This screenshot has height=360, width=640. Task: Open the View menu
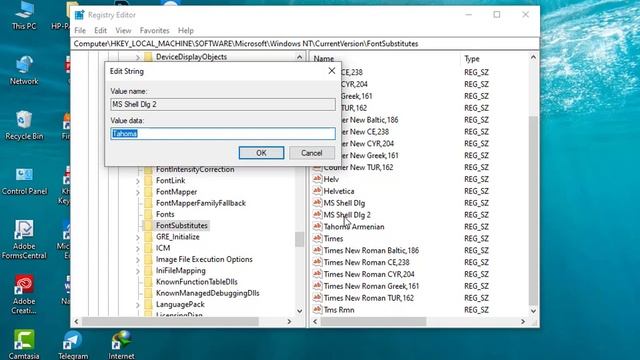pos(123,31)
